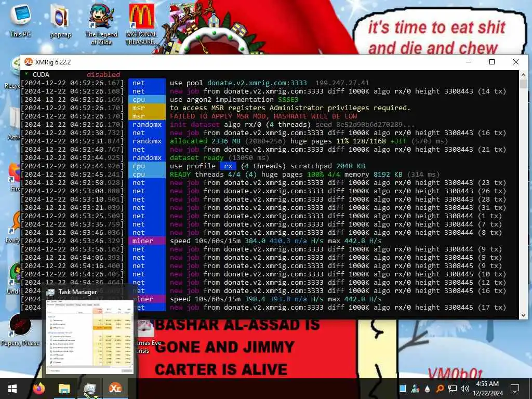Image resolution: width=532 pixels, height=399 pixels.
Task: Click miner speed line showing 398.4 H/s
Action: pos(275,299)
